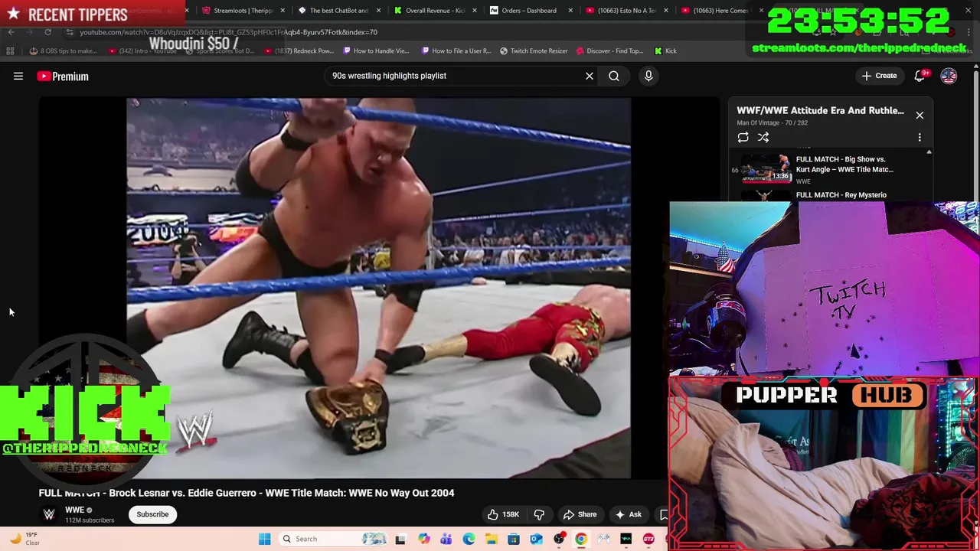Switch to OBS Studio taskbar icon
The height and width of the screenshot is (551, 980).
tap(559, 539)
